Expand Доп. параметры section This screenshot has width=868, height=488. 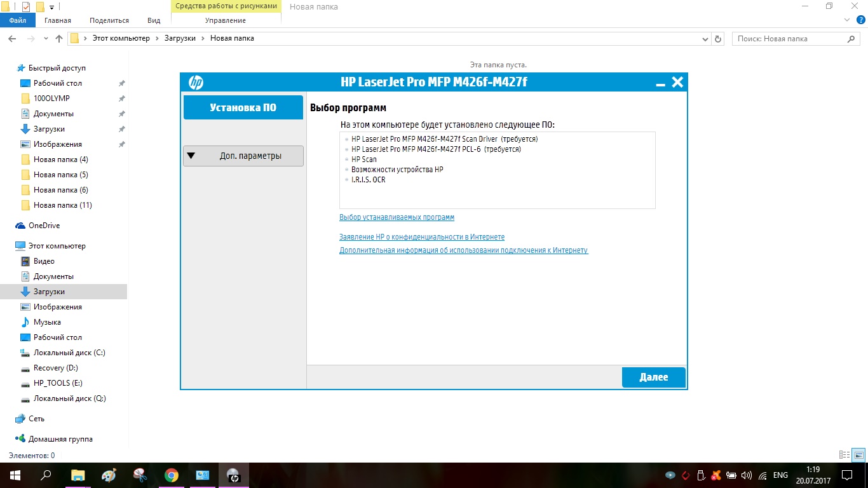pyautogui.click(x=243, y=156)
